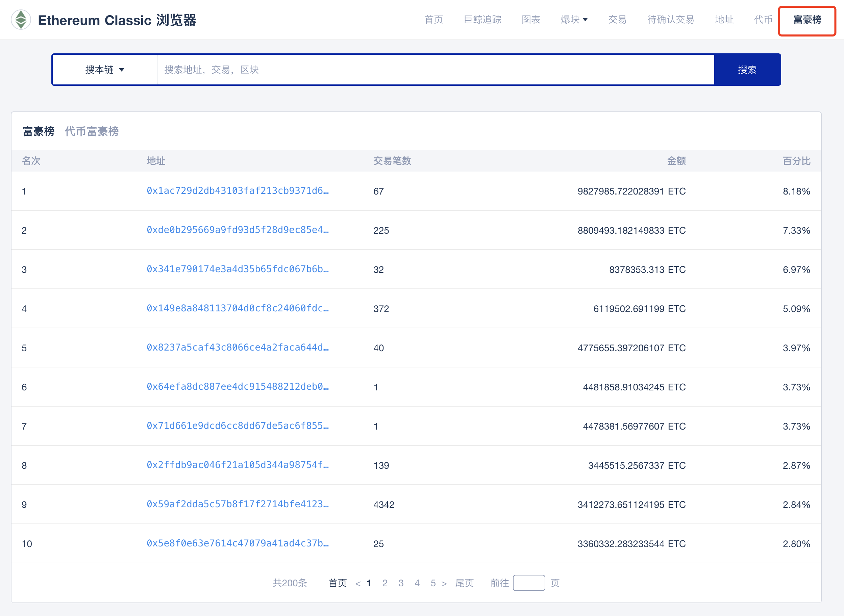Click the amount 3412273.651124195 ETC

point(631,505)
